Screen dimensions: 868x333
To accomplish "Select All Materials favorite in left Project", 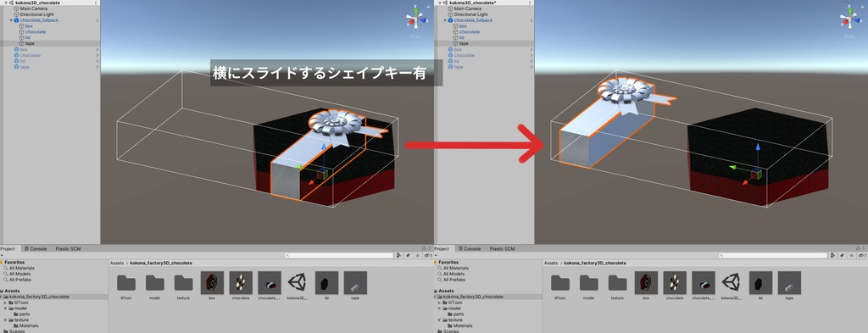I will click(x=21, y=269).
